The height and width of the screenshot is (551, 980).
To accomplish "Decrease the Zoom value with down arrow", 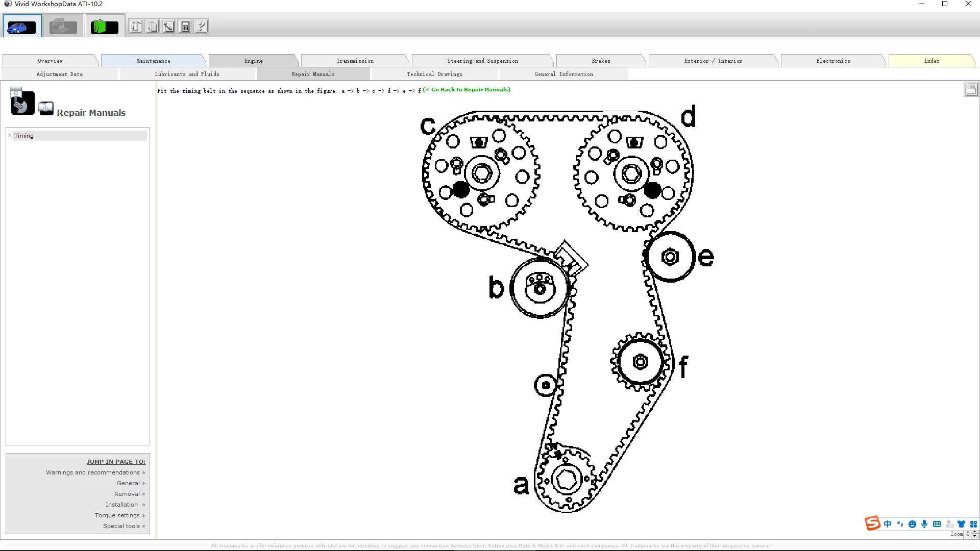I will tap(974, 536).
